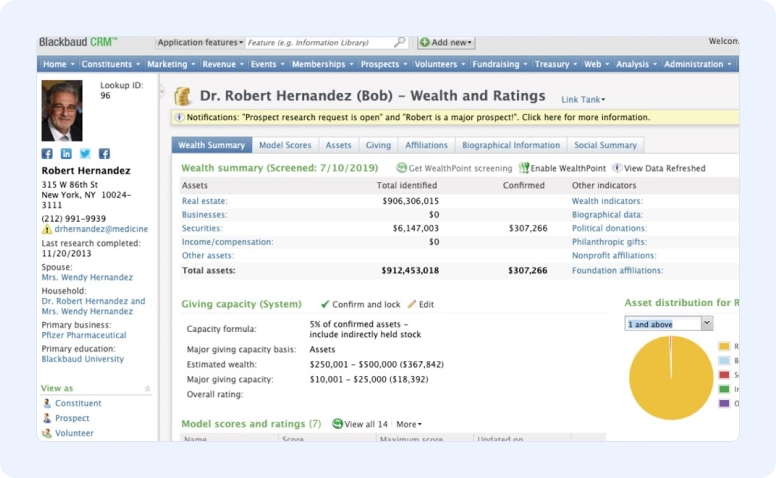
Task: Open the Businesses link
Action: point(204,215)
